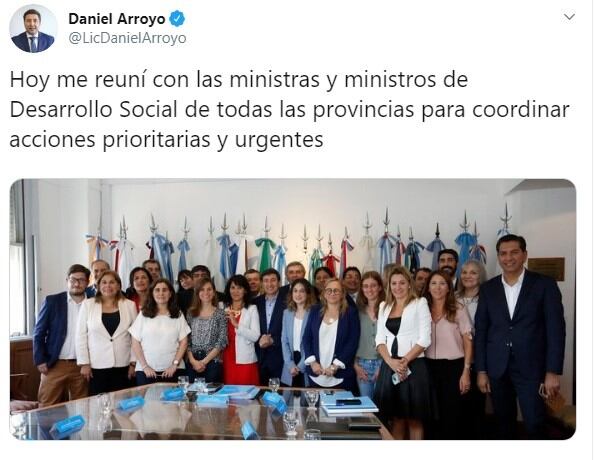Image resolution: width=594 pixels, height=460 pixels.
Task: Click the blue verified badge
Action: click(x=177, y=19)
